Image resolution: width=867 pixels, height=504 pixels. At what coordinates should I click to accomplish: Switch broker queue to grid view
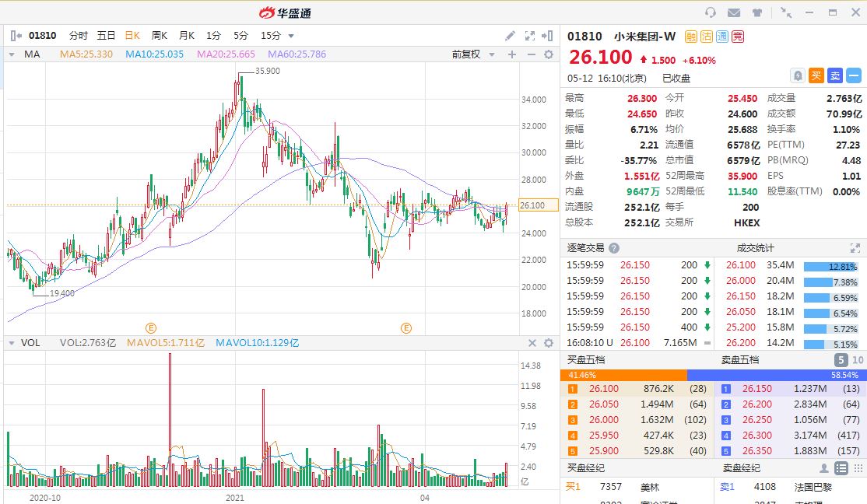[x=857, y=468]
